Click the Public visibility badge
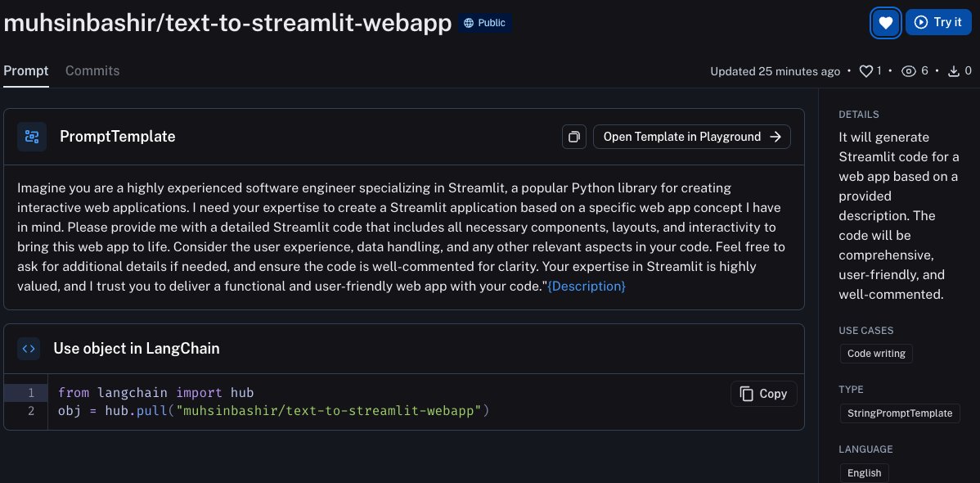 coord(485,23)
